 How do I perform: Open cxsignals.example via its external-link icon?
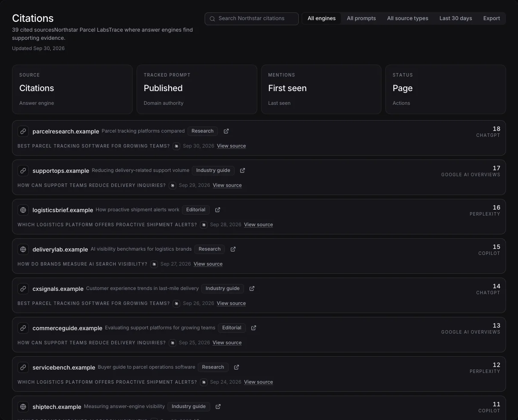click(x=252, y=289)
